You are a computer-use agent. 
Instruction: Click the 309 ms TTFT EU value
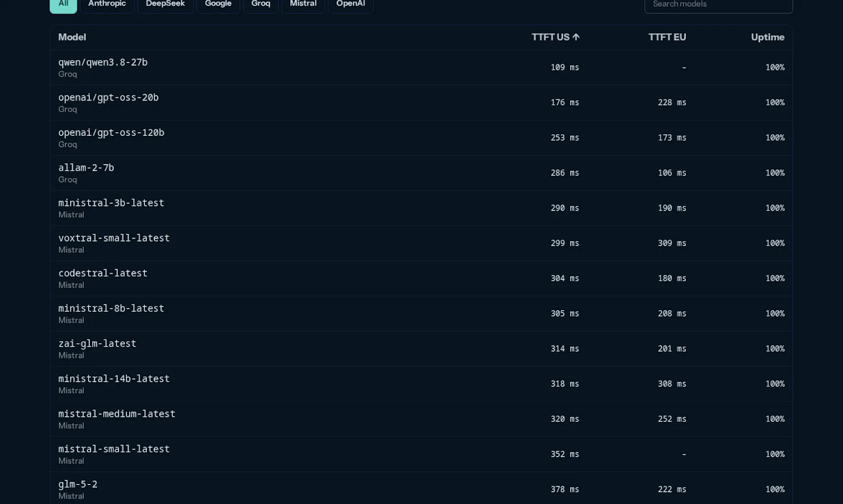(672, 243)
